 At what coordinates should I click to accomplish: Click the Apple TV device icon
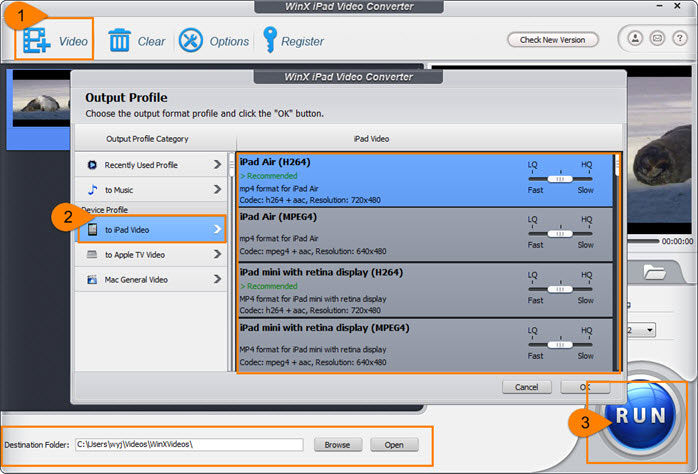tap(92, 255)
